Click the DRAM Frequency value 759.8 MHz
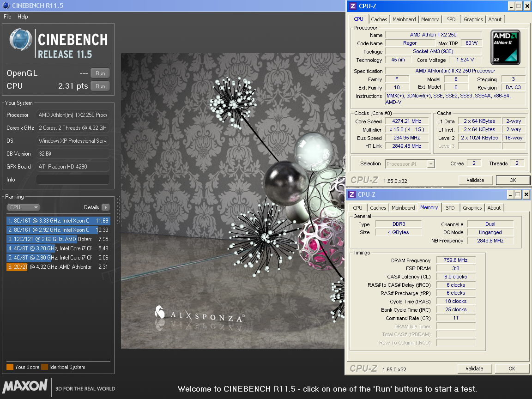This screenshot has height=399, width=532. [456, 260]
